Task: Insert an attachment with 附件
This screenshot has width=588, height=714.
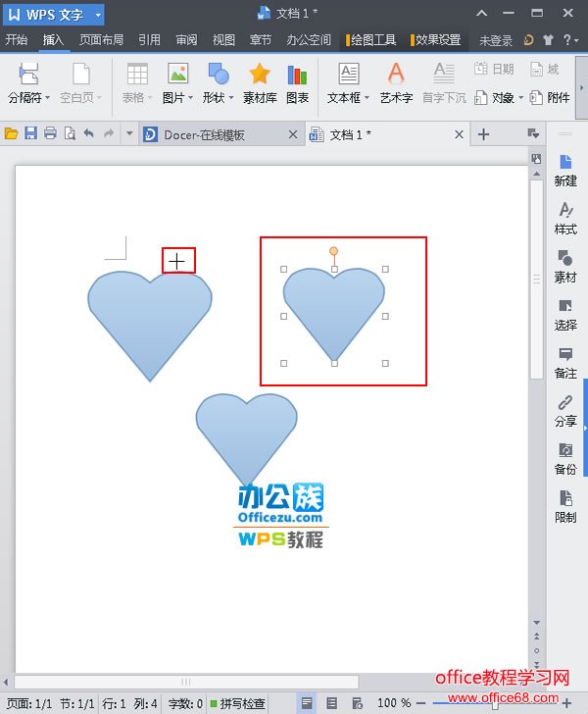Action: (x=550, y=97)
